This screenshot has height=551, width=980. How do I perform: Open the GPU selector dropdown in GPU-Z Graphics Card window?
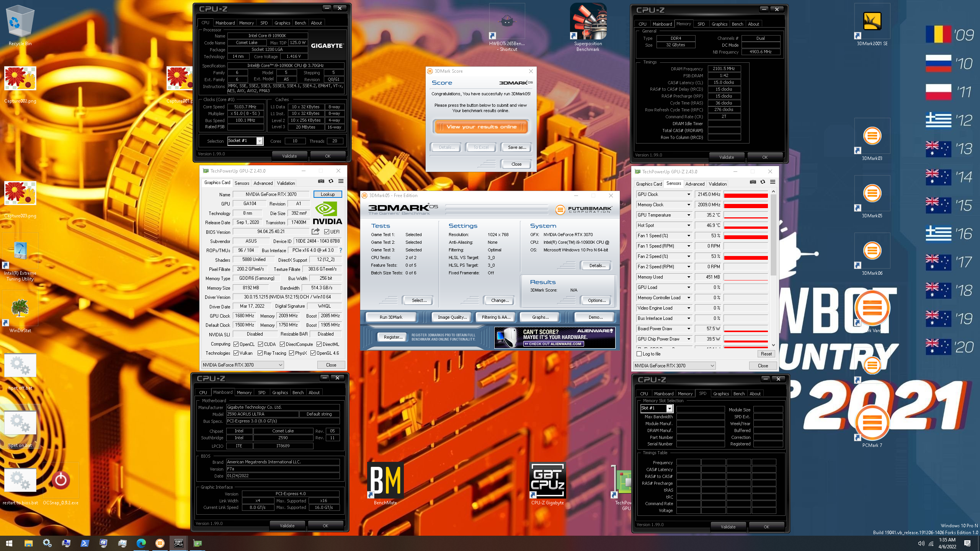243,365
